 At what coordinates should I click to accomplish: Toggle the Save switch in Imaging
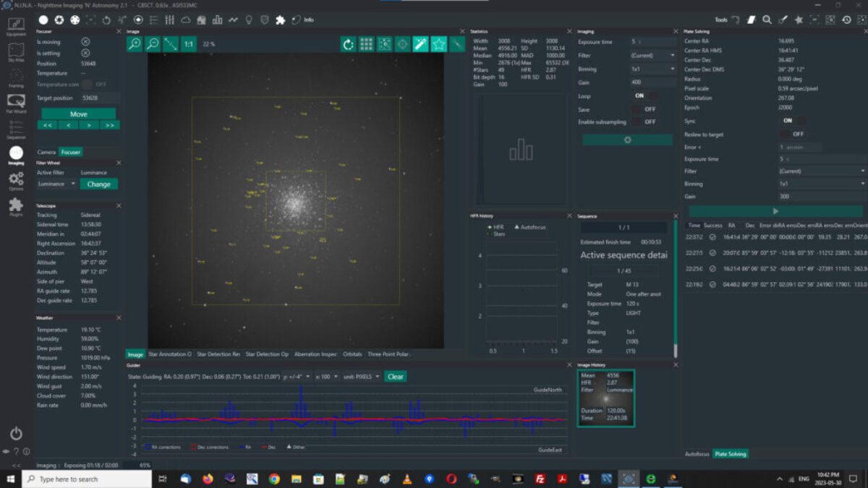tap(644, 108)
